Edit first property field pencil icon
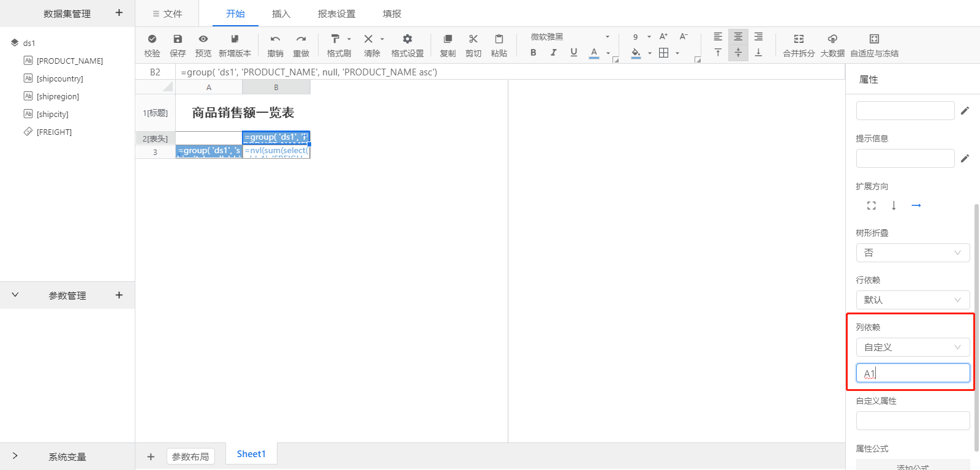The width and height of the screenshot is (980, 470). [965, 111]
